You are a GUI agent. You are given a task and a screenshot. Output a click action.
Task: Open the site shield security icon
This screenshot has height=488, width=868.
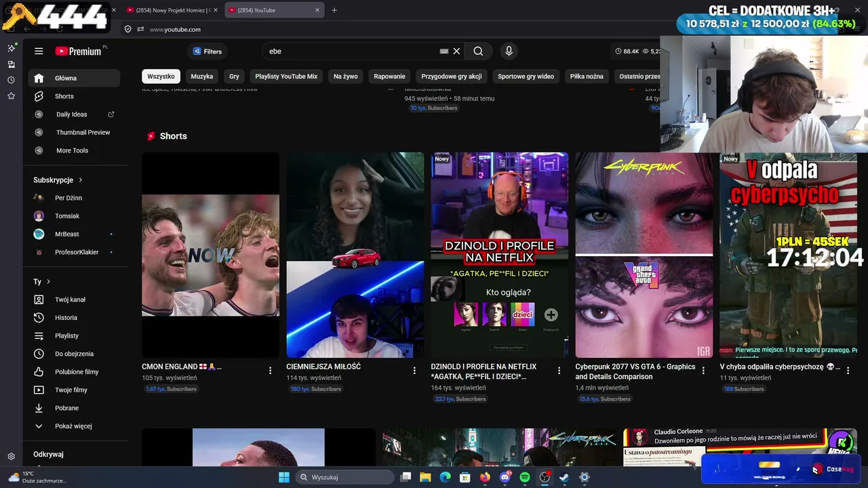[127, 29]
